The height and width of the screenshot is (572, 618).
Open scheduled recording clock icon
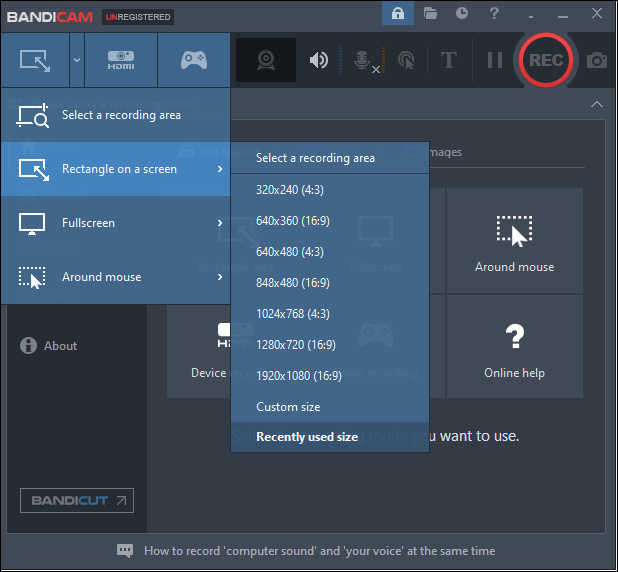(x=461, y=13)
